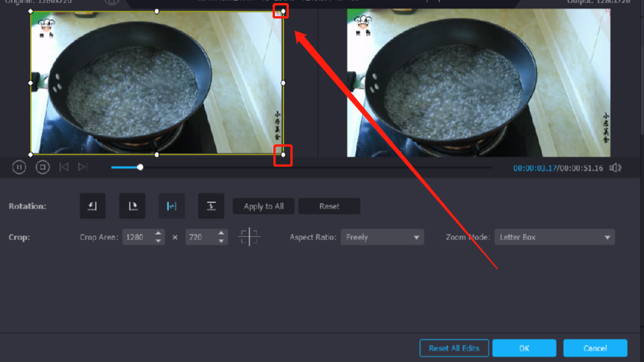Click the total duration 00:00:51.16
The width and height of the screenshot is (644, 362).
pos(581,168)
